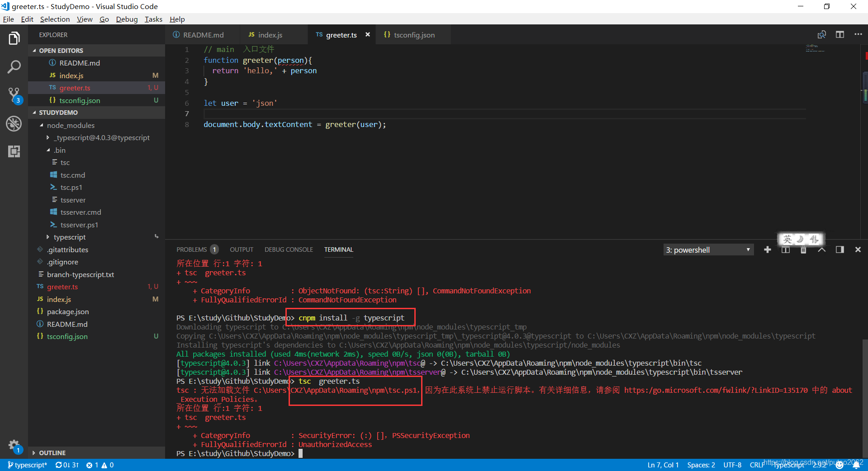
Task: Click the editor minimap preview
Action: (815, 48)
